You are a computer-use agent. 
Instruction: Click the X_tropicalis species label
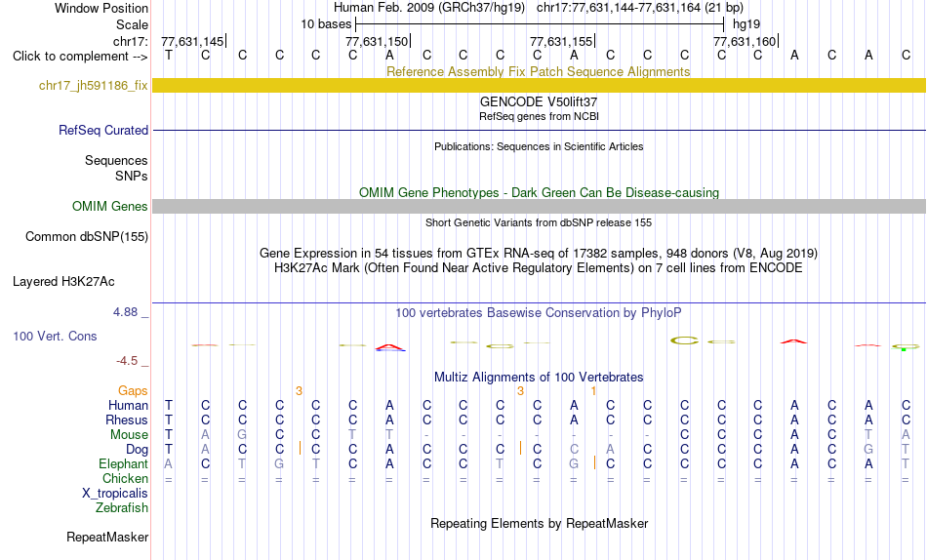pyautogui.click(x=115, y=494)
